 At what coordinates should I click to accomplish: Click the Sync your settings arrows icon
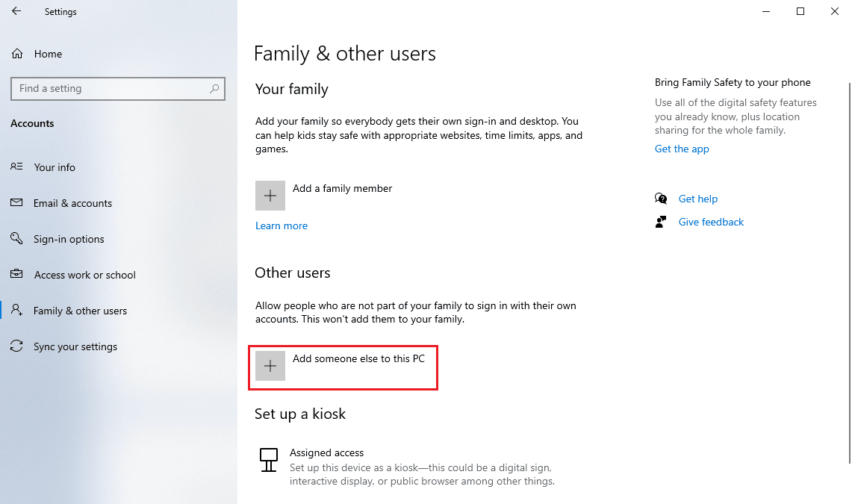tap(16, 346)
